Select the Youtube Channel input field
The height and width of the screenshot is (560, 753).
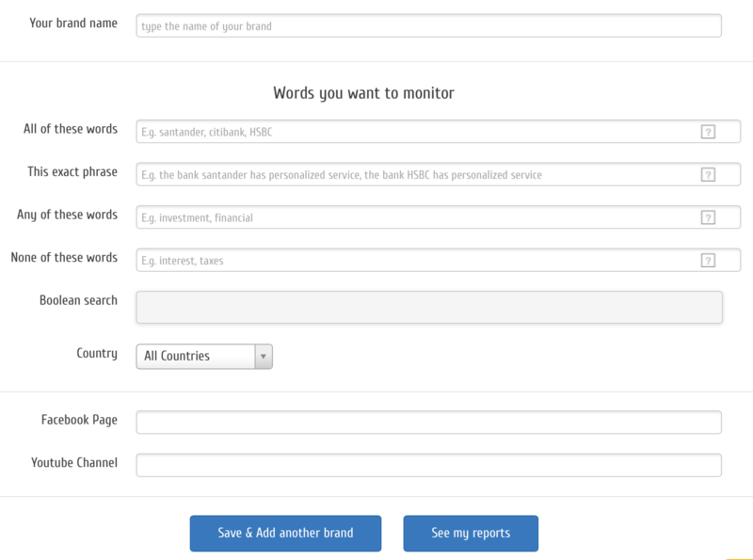pyautogui.click(x=428, y=465)
